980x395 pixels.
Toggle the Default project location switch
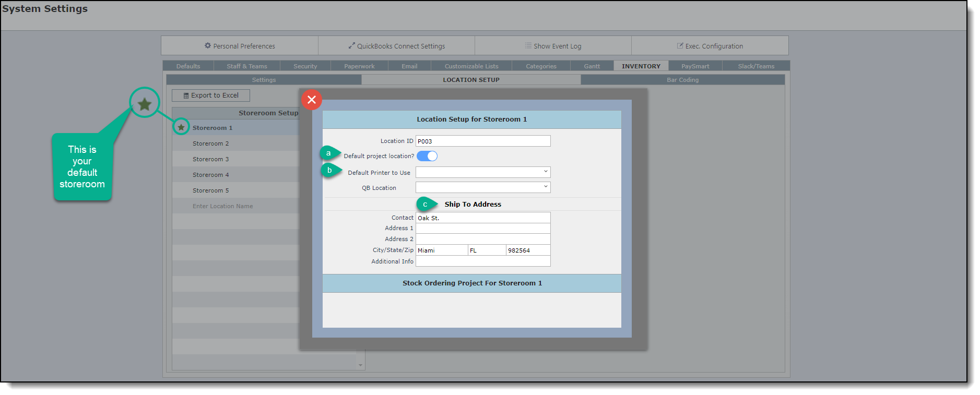coord(427,156)
